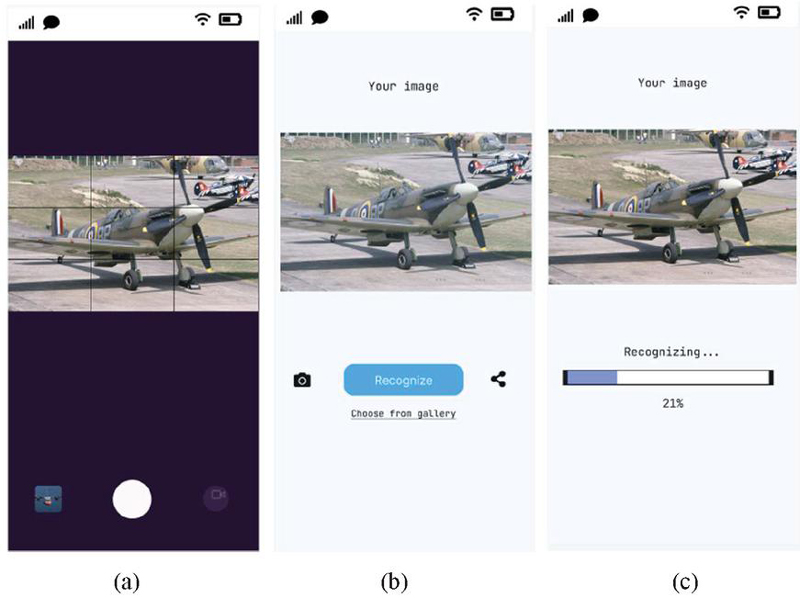
Task: Tap the white camera shutter button
Action: [132, 499]
